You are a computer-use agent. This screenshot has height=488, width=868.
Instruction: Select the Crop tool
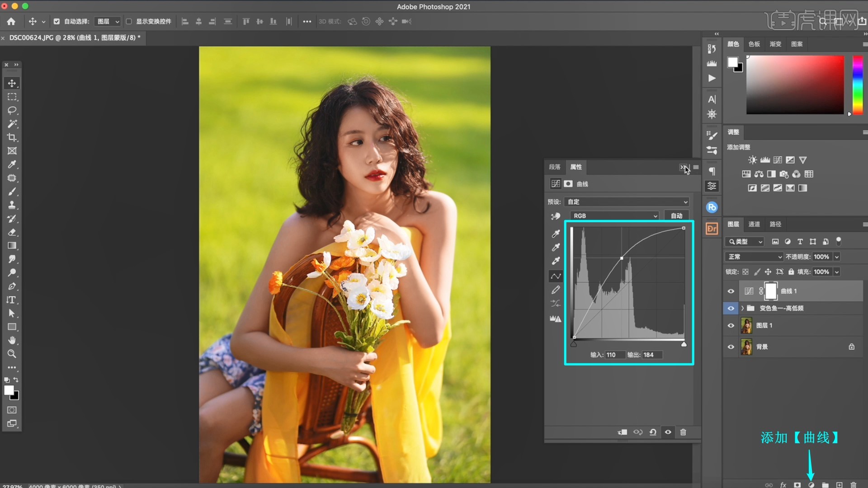[12, 137]
